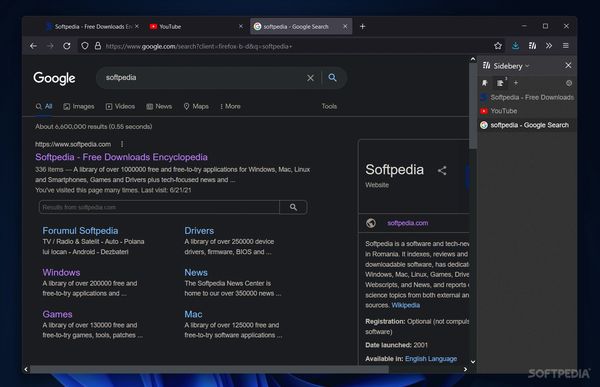Bookmark this page with the star icon
Screen dimensions: 600x387
pyautogui.click(x=498, y=46)
